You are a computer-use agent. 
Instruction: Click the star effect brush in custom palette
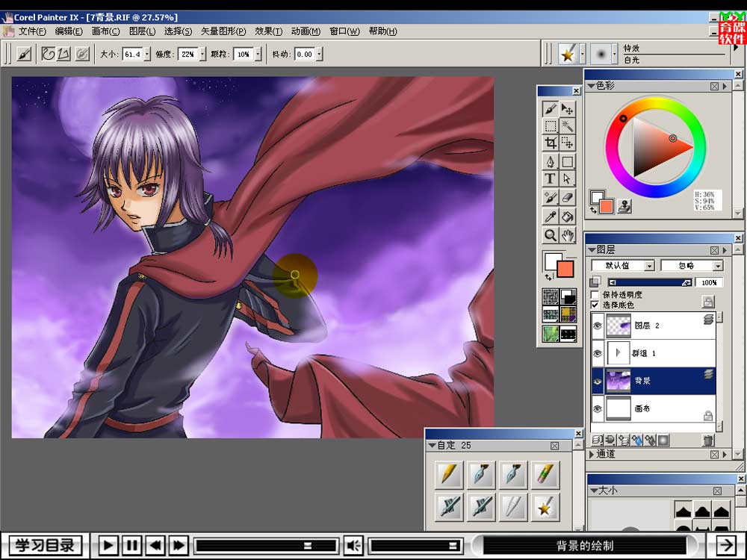pos(545,508)
